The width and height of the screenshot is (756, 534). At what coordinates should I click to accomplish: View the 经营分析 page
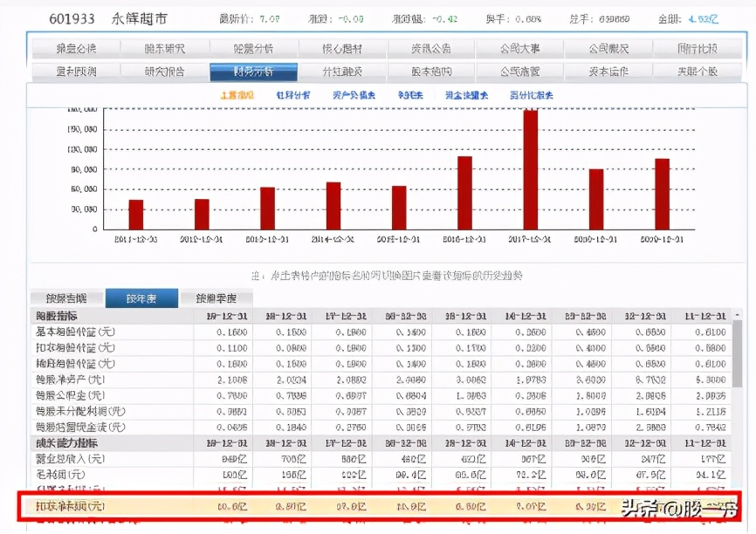click(x=254, y=49)
